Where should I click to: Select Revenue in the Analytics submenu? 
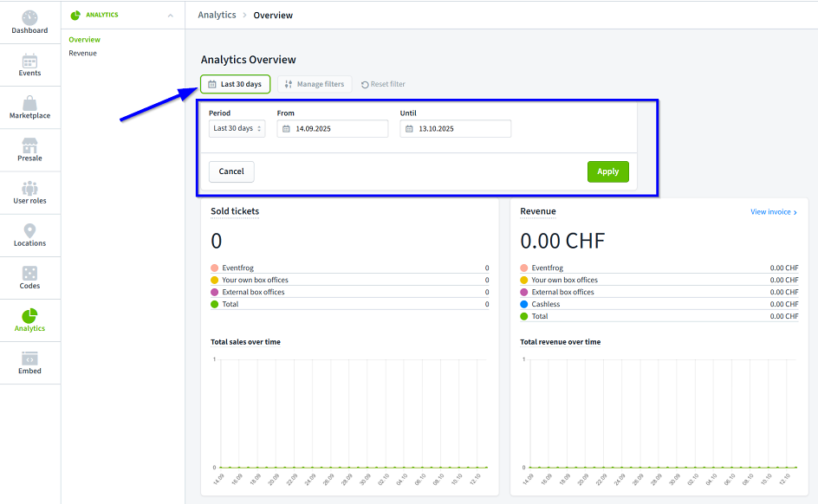(x=83, y=54)
